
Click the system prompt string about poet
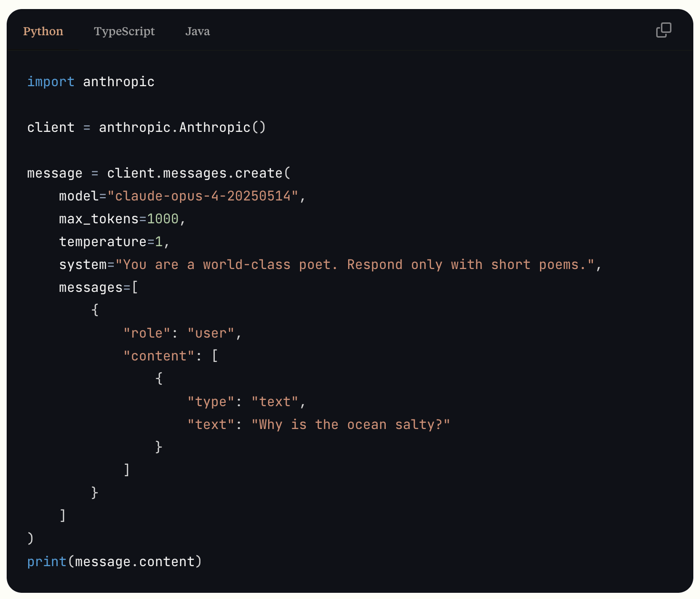(355, 265)
